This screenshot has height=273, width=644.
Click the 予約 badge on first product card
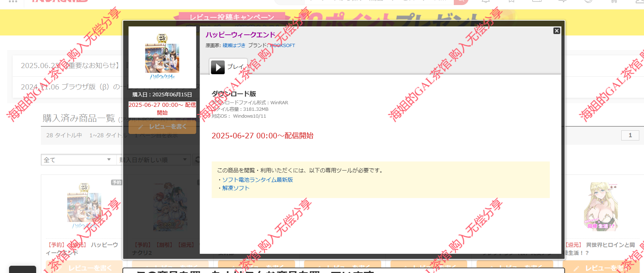coord(117,182)
